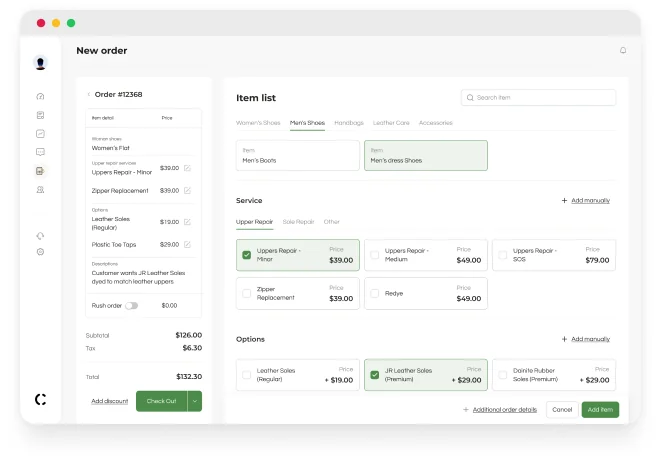The width and height of the screenshot is (661, 464).
Task: Click plus icon beside Additional order details
Action: tap(466, 410)
